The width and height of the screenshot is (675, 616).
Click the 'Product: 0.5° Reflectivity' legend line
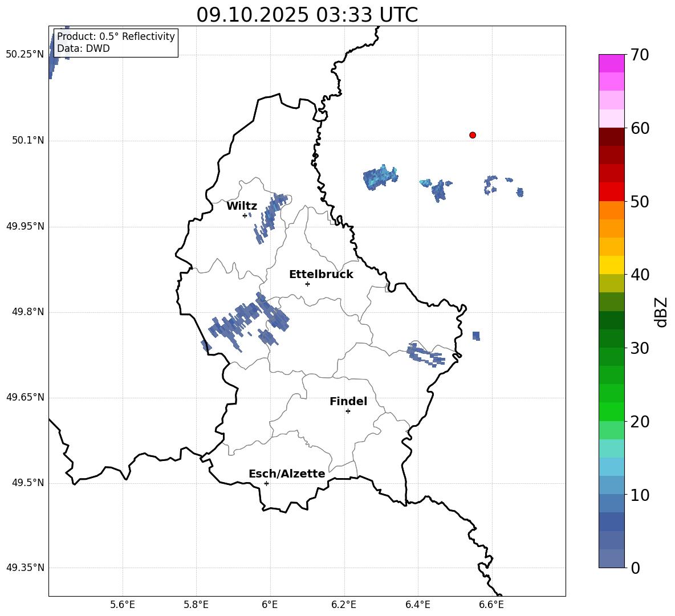(x=116, y=36)
